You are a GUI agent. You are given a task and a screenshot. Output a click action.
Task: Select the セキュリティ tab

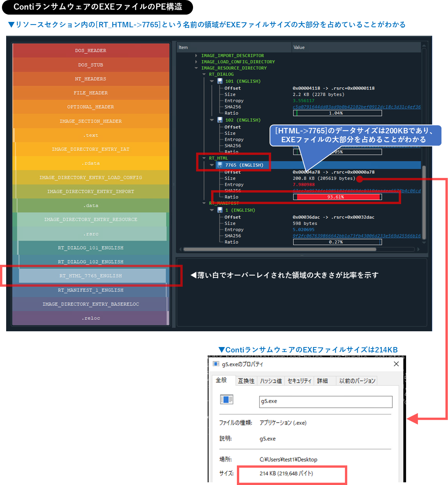(299, 380)
